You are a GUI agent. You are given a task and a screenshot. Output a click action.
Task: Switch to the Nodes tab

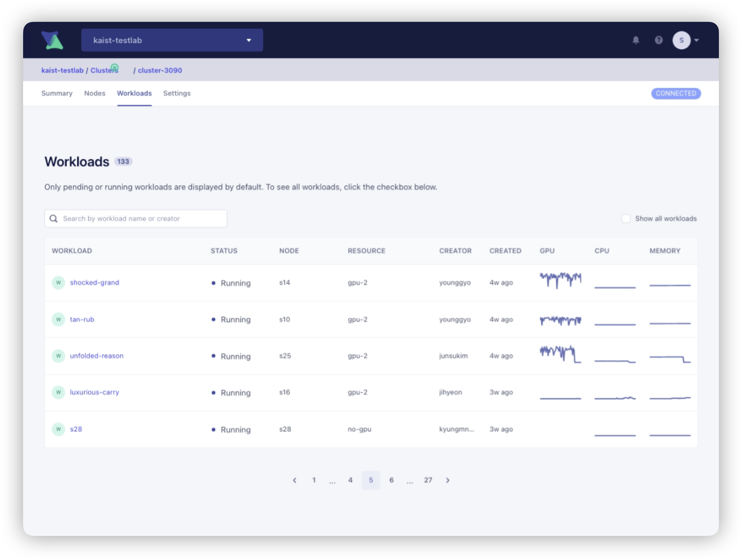(95, 93)
